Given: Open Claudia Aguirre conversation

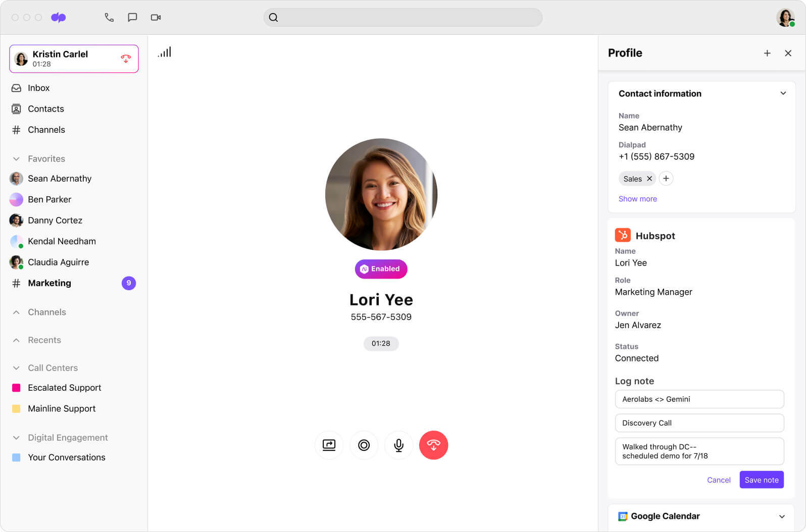Looking at the screenshot, I should point(74,262).
